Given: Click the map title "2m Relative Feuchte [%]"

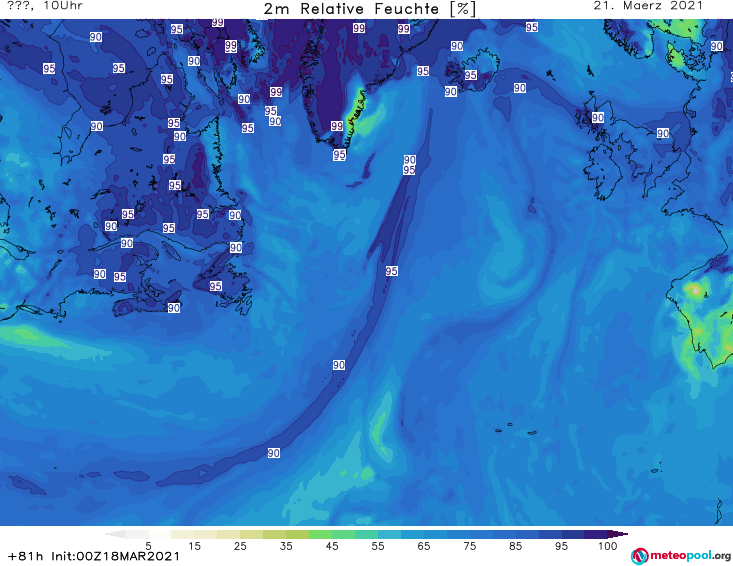Looking at the screenshot, I should [x=370, y=9].
